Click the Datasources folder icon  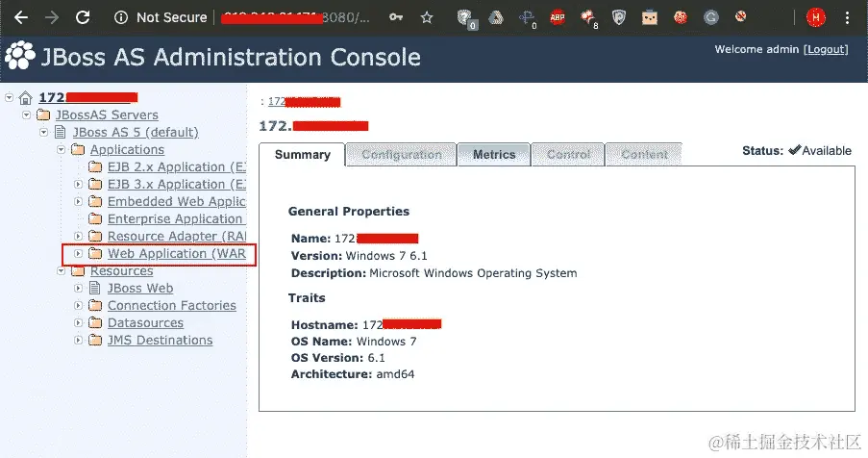(95, 322)
